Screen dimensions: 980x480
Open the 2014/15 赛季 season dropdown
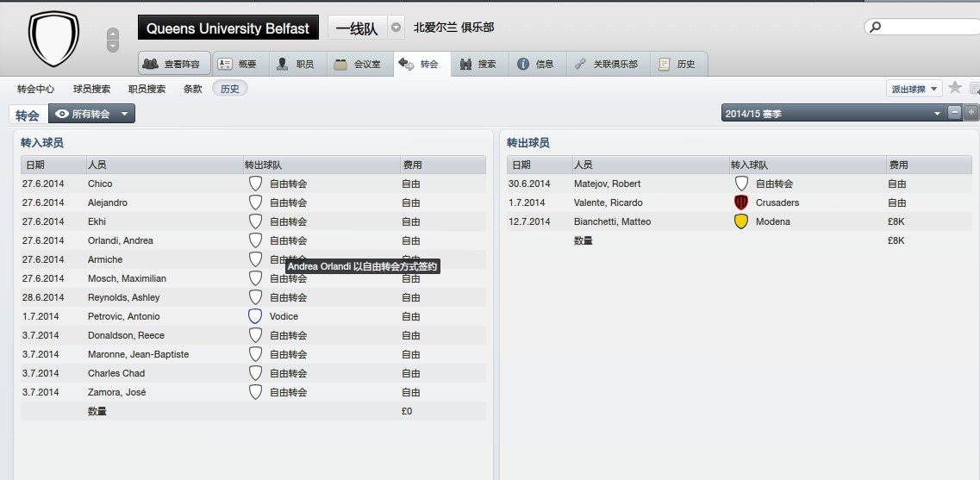pyautogui.click(x=833, y=114)
